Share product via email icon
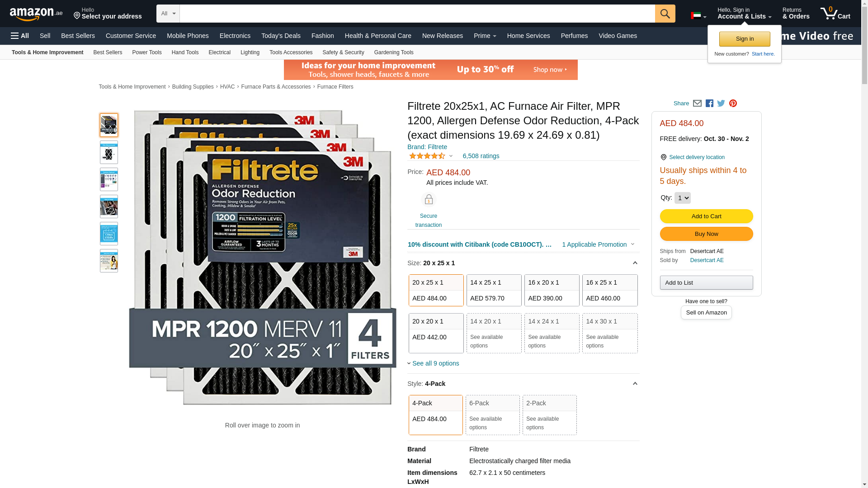Viewport: 868px width, 488px height. tap(697, 103)
